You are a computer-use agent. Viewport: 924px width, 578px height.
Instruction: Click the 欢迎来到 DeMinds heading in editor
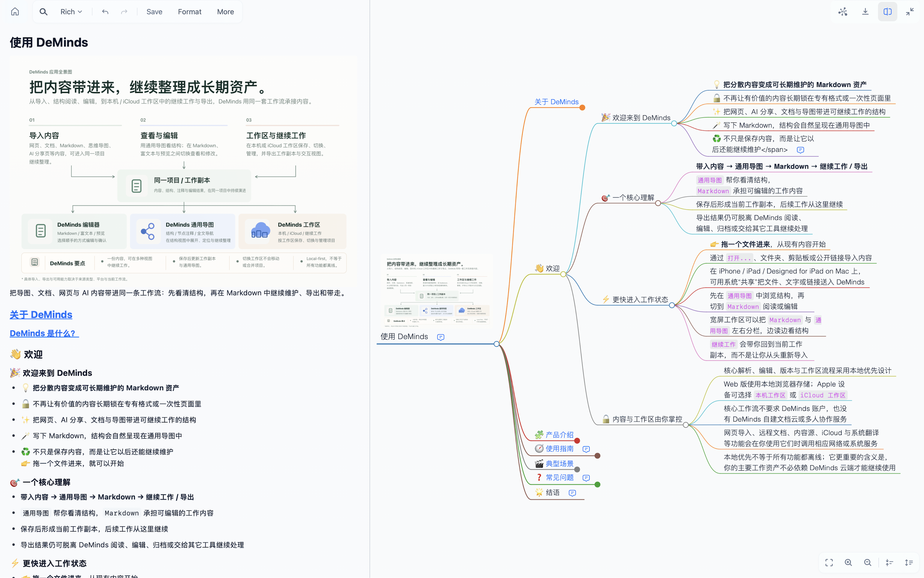pyautogui.click(x=51, y=373)
